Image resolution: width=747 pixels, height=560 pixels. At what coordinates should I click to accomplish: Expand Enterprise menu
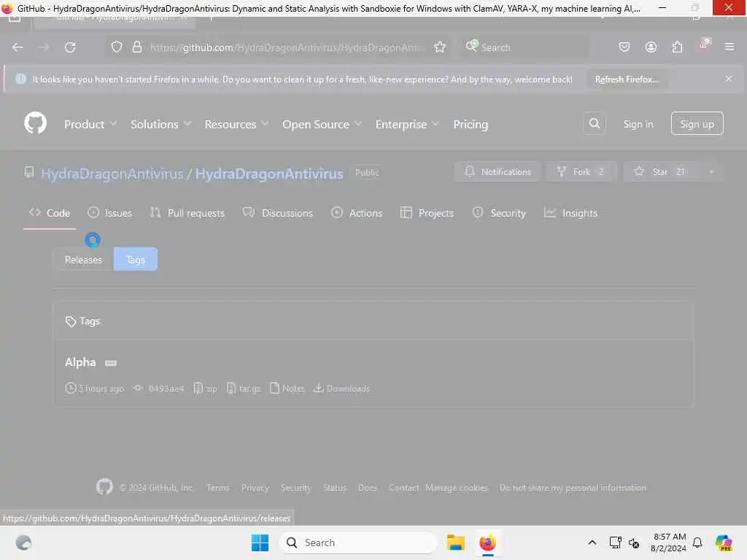[x=407, y=124]
